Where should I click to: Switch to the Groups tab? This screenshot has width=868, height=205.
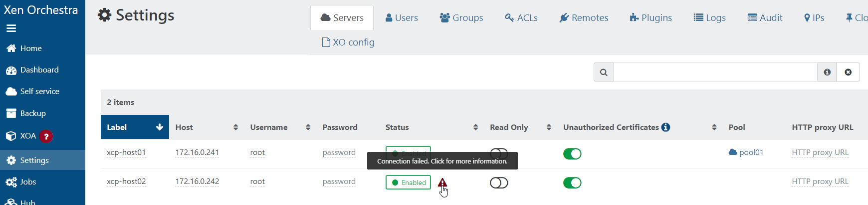[x=461, y=18]
